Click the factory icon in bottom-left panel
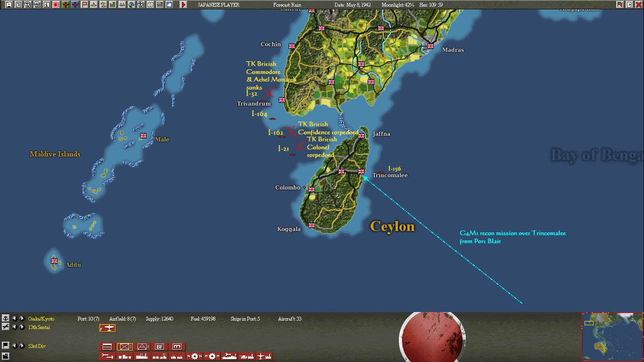 pos(6,355)
